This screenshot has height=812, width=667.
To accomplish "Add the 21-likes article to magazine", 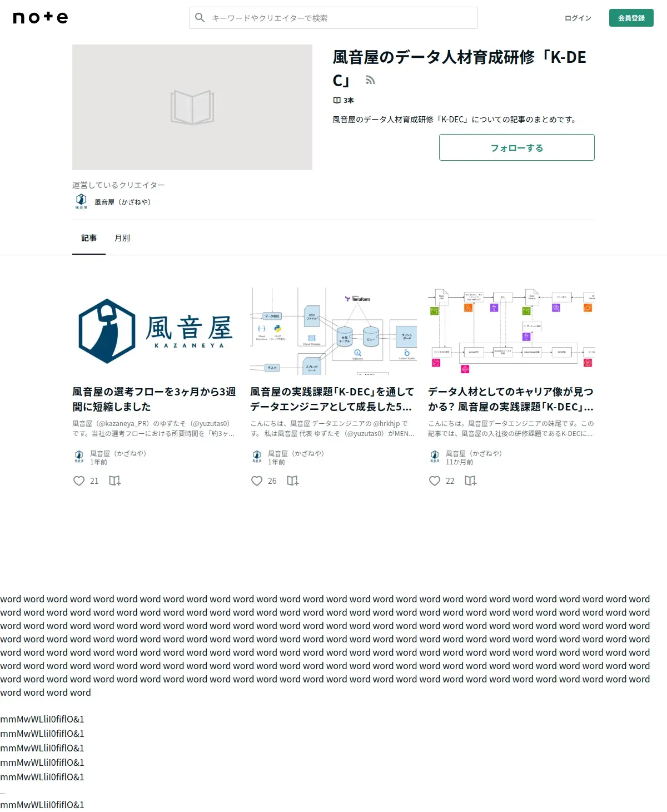I will 115,481.
